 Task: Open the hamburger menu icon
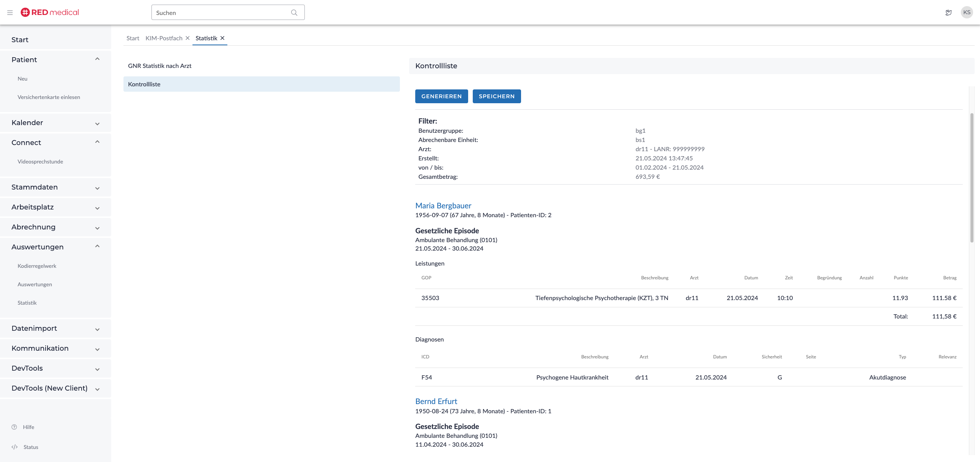10,13
